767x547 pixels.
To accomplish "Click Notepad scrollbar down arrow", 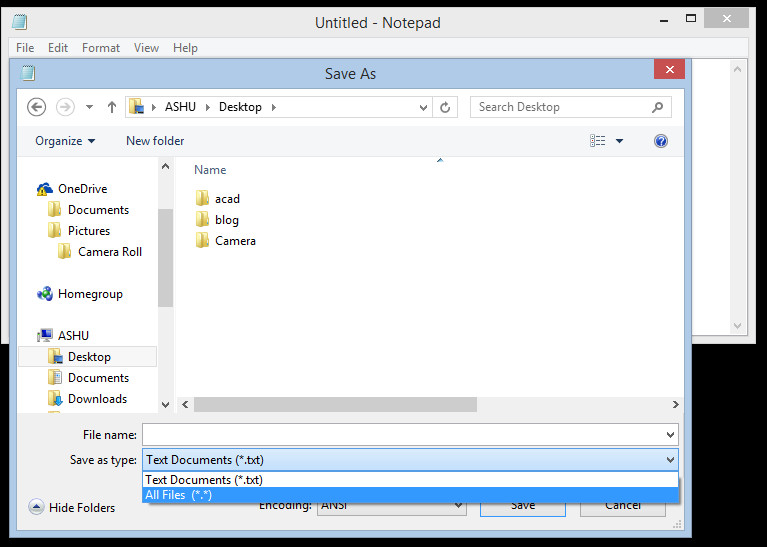I will coord(738,326).
